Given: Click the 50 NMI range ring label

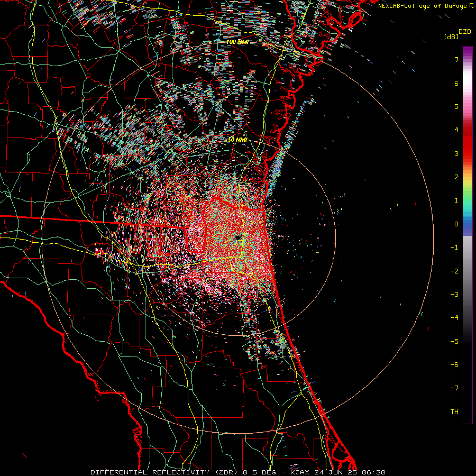Looking at the screenshot, I should [x=237, y=140].
